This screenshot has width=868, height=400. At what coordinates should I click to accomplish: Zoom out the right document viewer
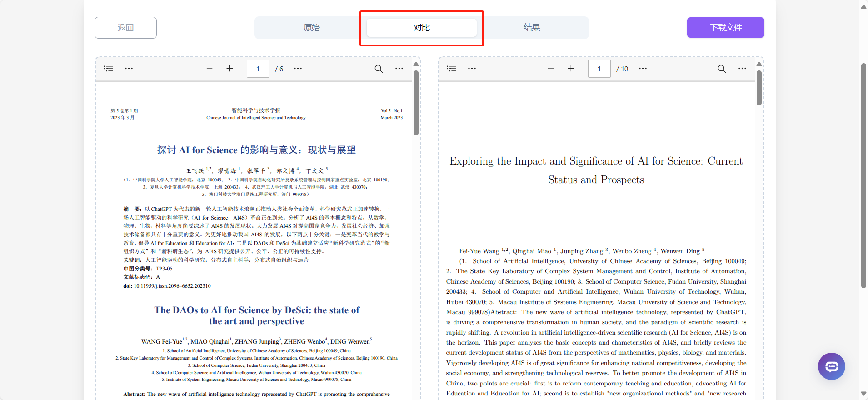(551, 69)
